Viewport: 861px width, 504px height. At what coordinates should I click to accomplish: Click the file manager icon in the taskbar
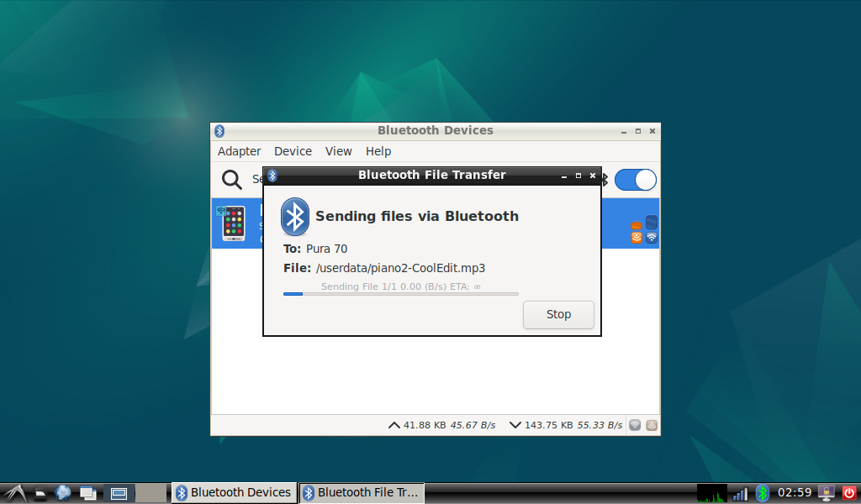40,494
